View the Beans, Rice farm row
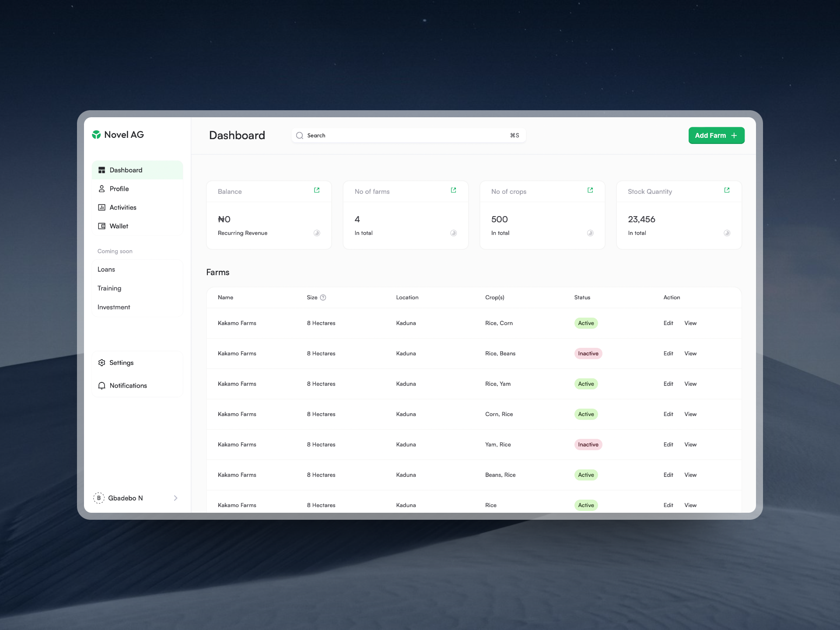 pyautogui.click(x=690, y=475)
